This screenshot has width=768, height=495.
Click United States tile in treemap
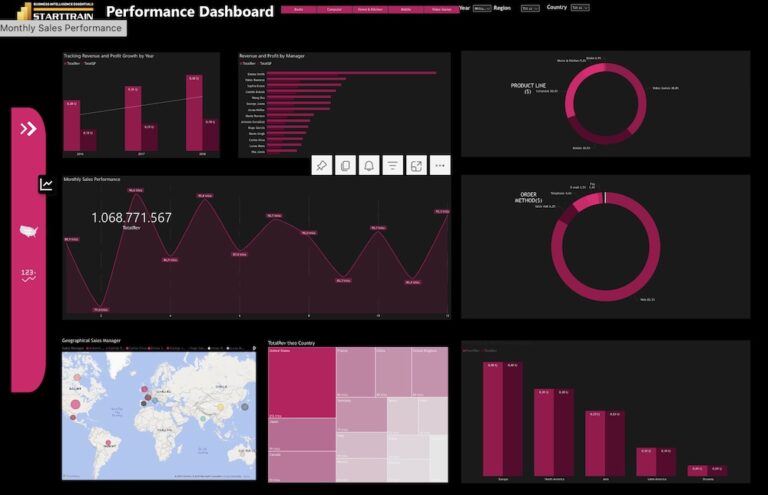pos(301,382)
